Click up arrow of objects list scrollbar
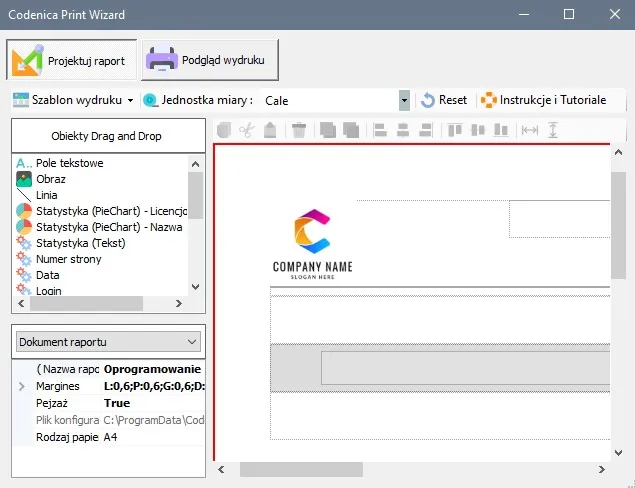Viewport: 635px width, 488px height. 196,164
